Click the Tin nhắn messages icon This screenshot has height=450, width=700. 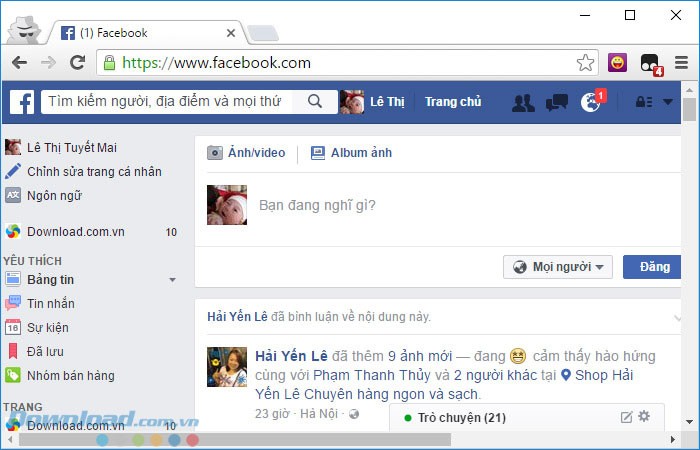13,303
